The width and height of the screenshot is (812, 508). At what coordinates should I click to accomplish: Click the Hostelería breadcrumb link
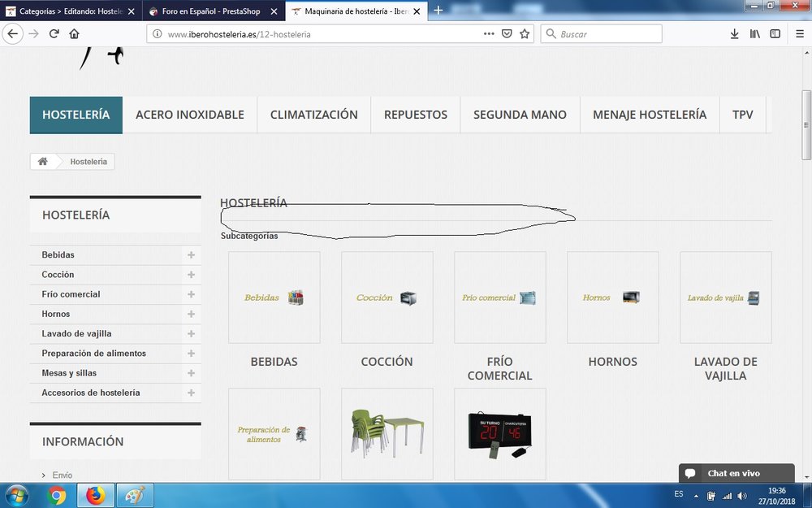[89, 162]
